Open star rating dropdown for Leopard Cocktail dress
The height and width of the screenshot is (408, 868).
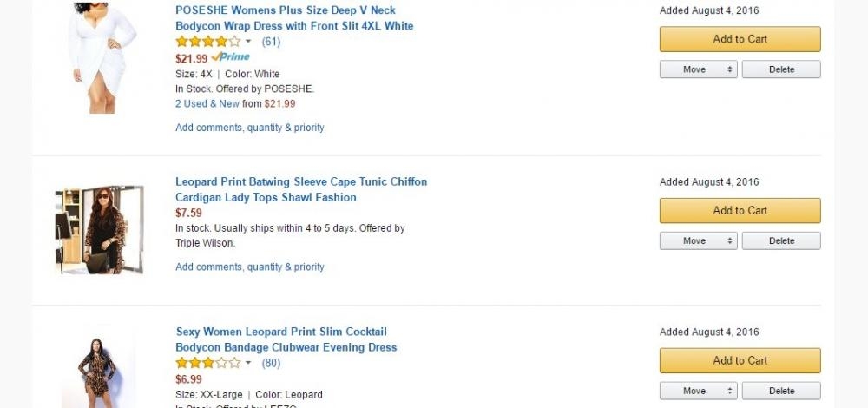point(248,363)
